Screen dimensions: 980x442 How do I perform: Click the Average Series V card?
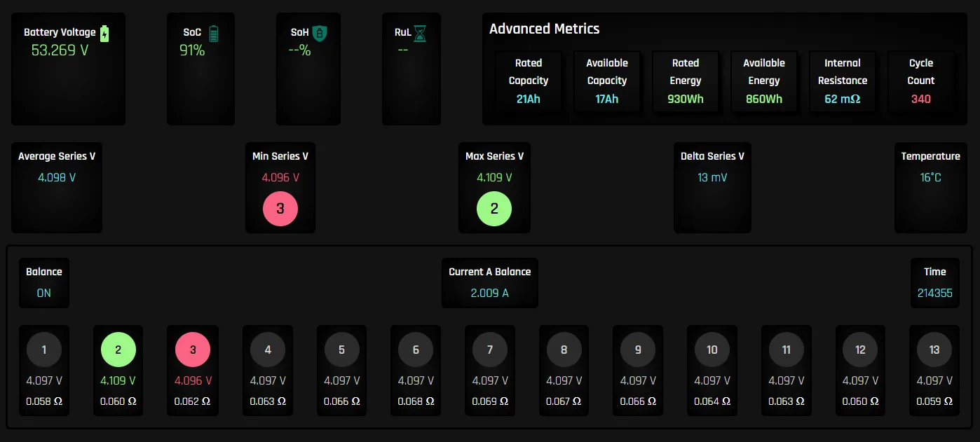coord(57,188)
